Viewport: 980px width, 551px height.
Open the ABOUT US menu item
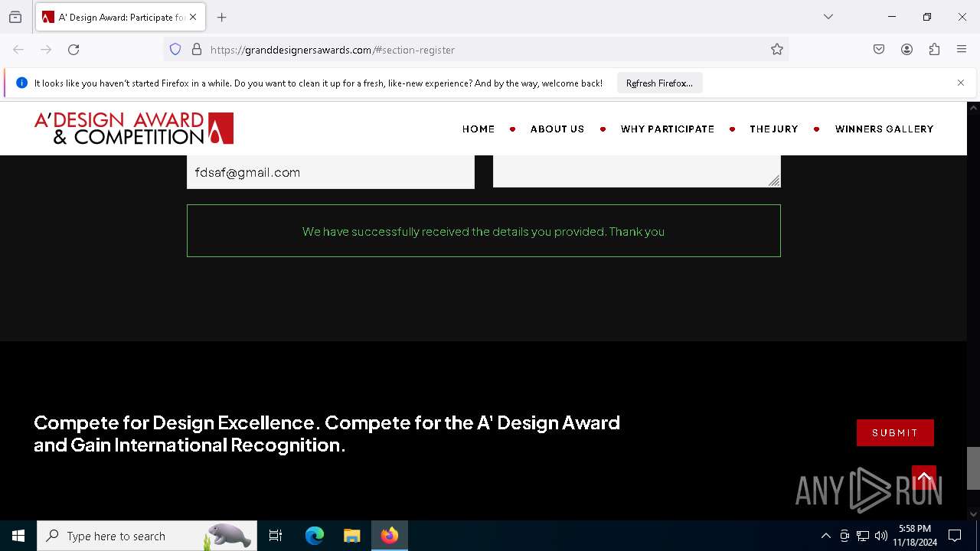coord(557,129)
